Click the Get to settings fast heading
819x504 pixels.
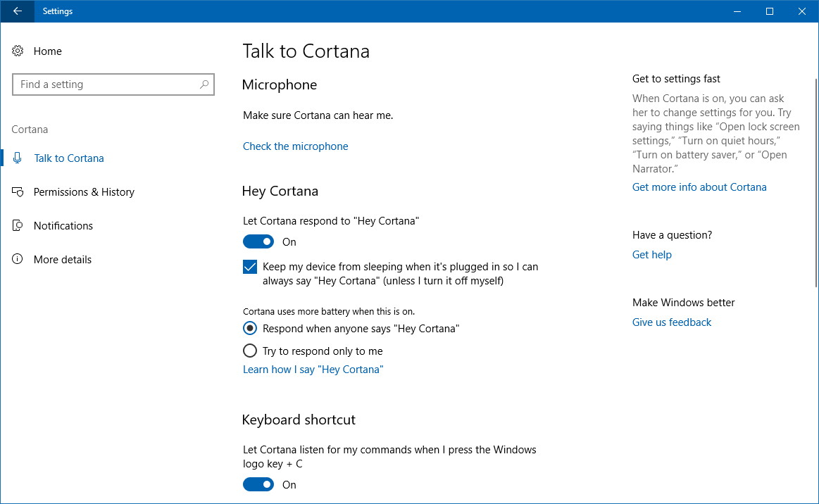(x=676, y=78)
